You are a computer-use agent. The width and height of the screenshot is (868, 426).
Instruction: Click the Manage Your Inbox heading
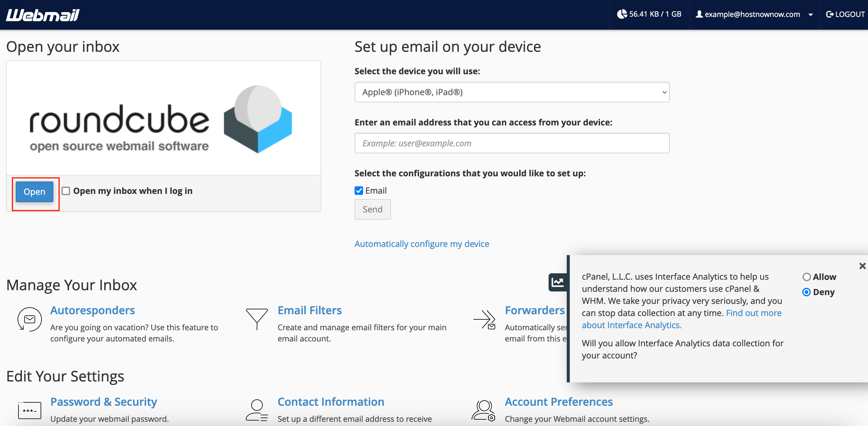72,285
